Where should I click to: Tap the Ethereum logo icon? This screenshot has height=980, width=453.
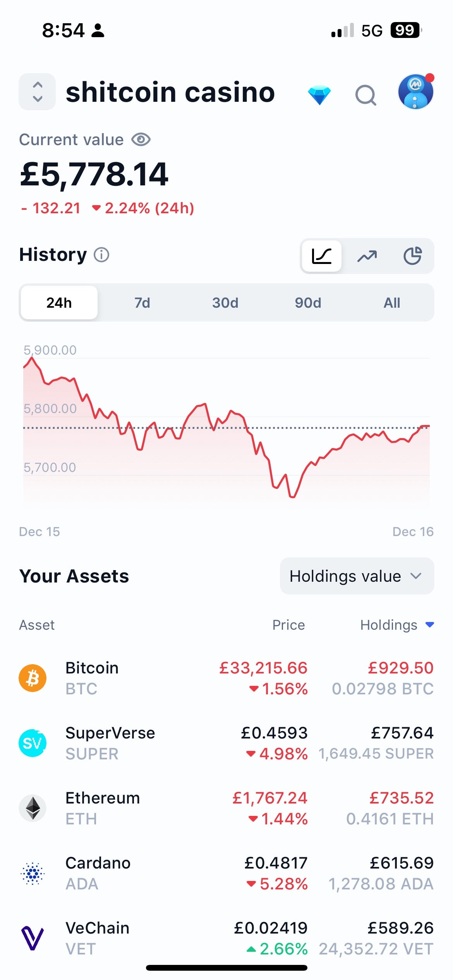pos(33,808)
